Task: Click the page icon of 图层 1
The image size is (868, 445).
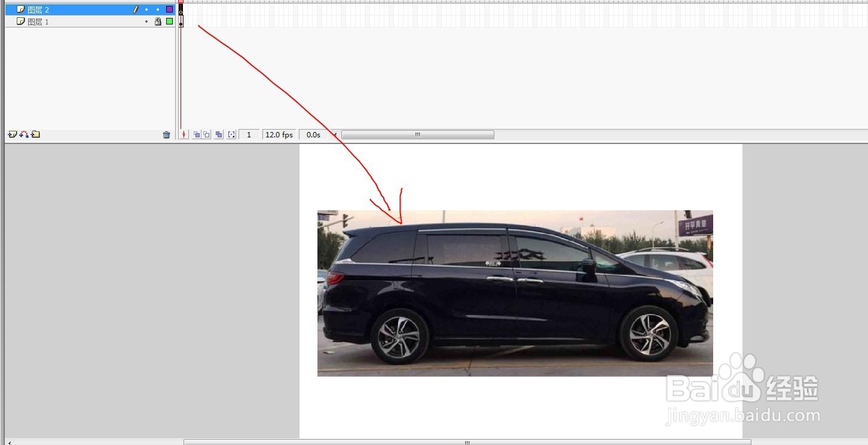Action: coord(20,22)
